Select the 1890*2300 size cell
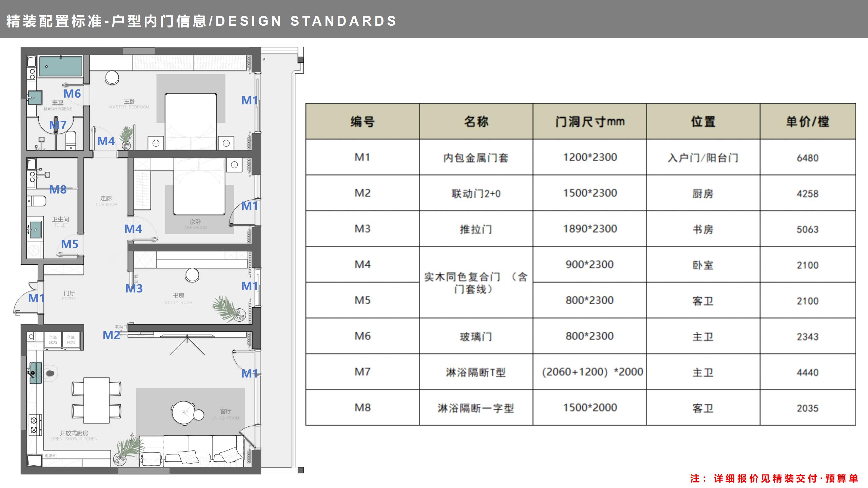 pyautogui.click(x=590, y=229)
